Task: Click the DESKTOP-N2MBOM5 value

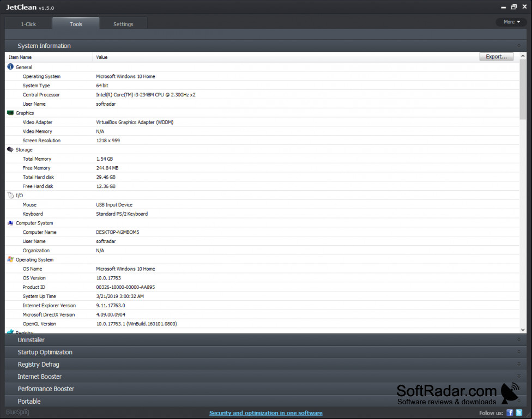Action: (117, 232)
